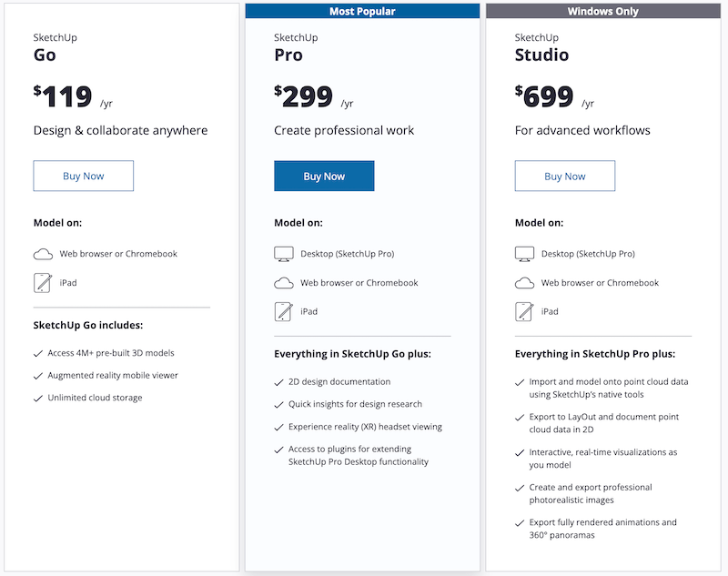Purchase SketchUp Studio with Buy Now
Screen dimensions: 728x576
click(x=565, y=177)
